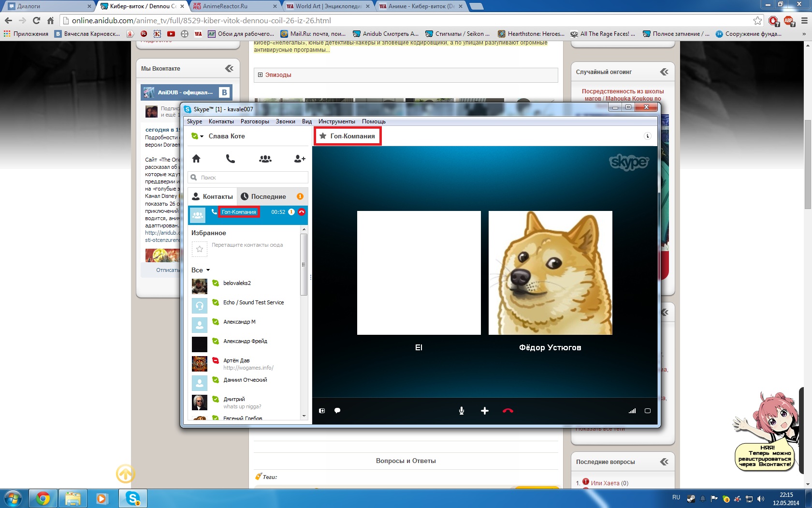Image resolution: width=812 pixels, height=508 pixels.
Task: Open the Инструменты menu
Action: pos(337,121)
